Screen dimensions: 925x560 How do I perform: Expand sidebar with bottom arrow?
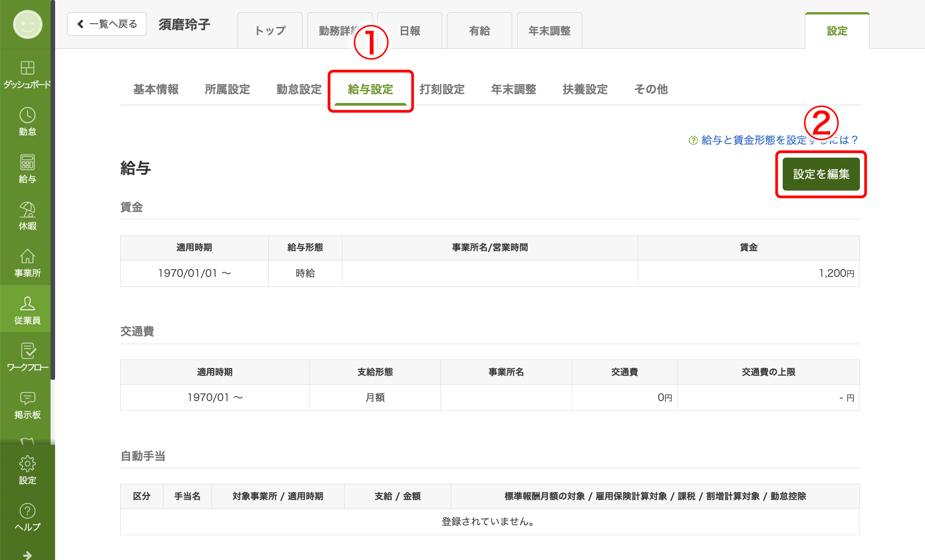(x=27, y=555)
